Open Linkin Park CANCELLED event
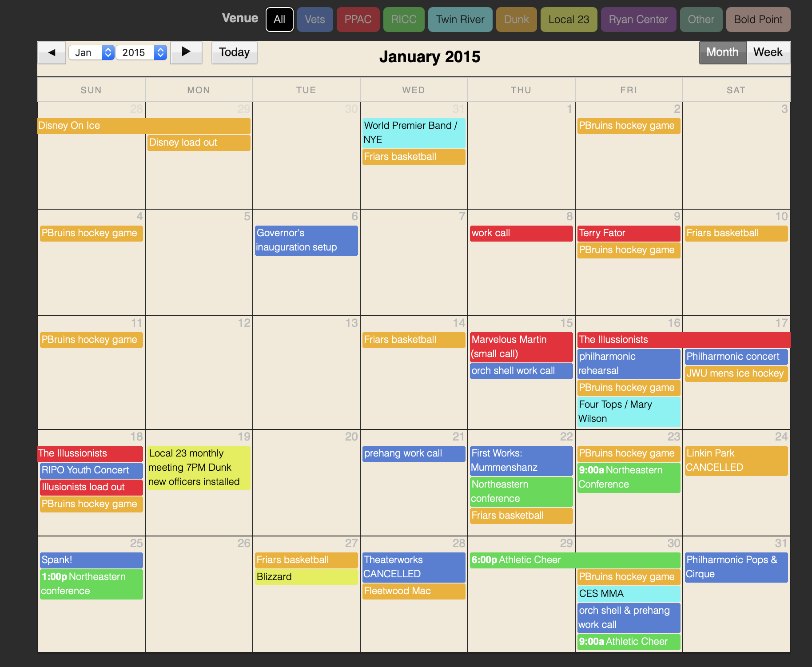This screenshot has width=812, height=667. pos(736,461)
